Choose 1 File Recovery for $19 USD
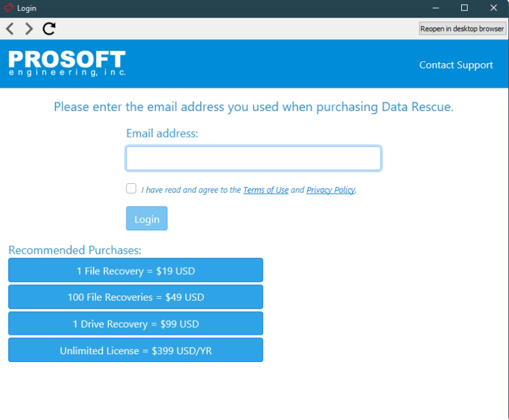Viewport: 509px width, 420px height. coord(135,270)
